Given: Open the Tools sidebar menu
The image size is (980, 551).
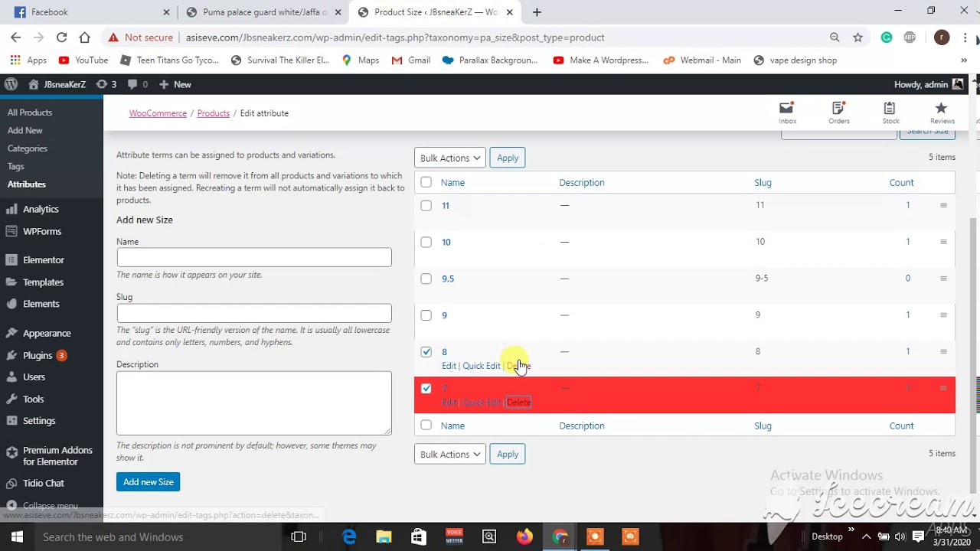Looking at the screenshot, I should [33, 399].
